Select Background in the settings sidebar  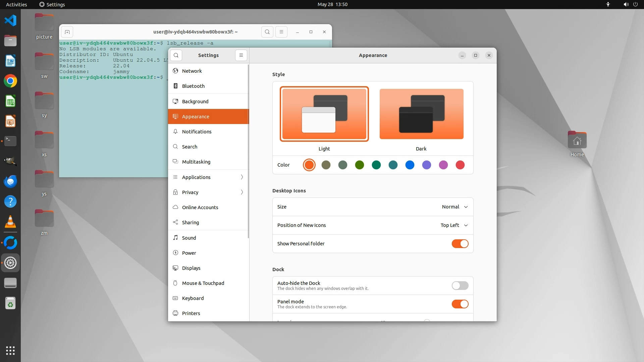pos(195,101)
